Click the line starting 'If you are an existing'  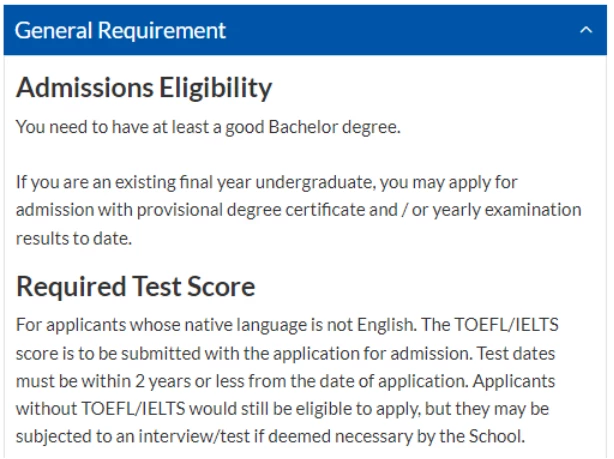click(x=266, y=183)
